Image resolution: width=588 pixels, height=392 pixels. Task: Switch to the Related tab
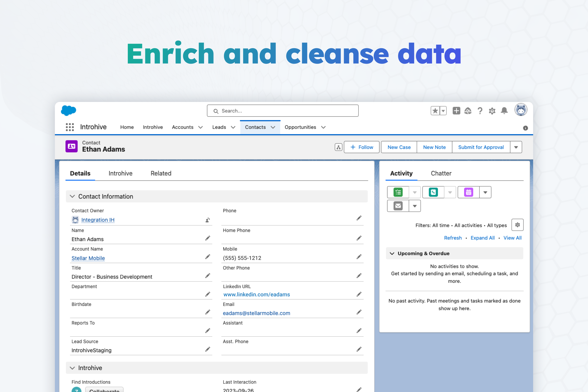tap(161, 173)
